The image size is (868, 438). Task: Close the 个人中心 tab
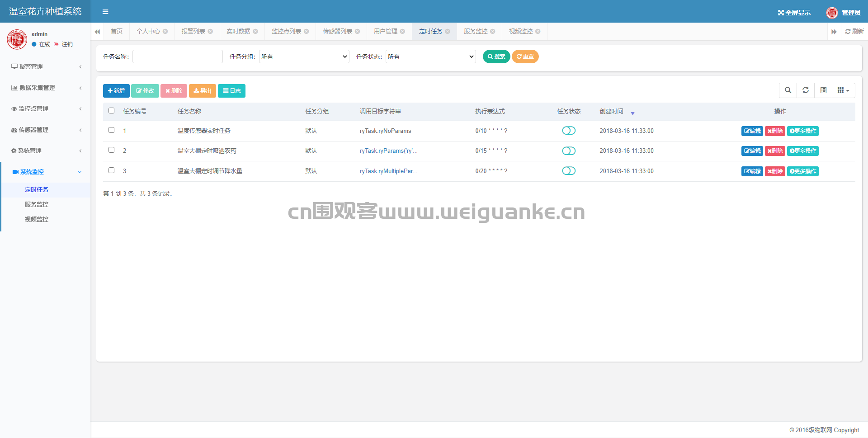tap(165, 31)
